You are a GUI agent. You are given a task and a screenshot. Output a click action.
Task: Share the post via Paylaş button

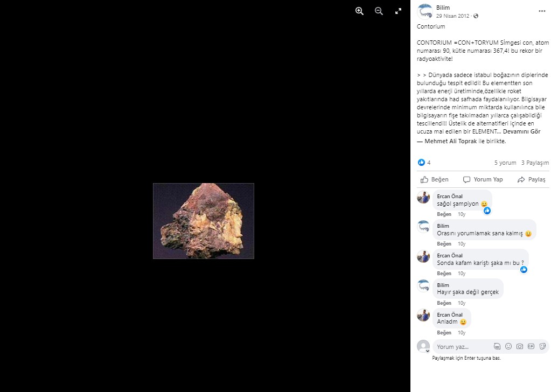point(531,179)
